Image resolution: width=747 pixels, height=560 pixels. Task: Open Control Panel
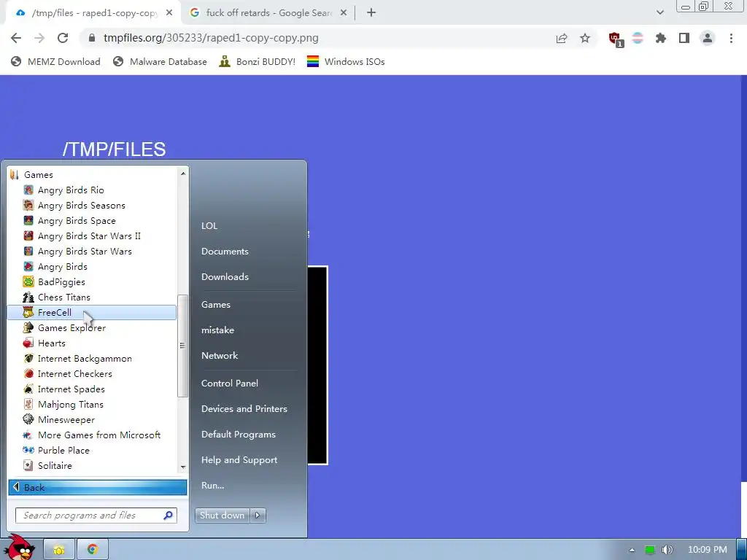[230, 383]
